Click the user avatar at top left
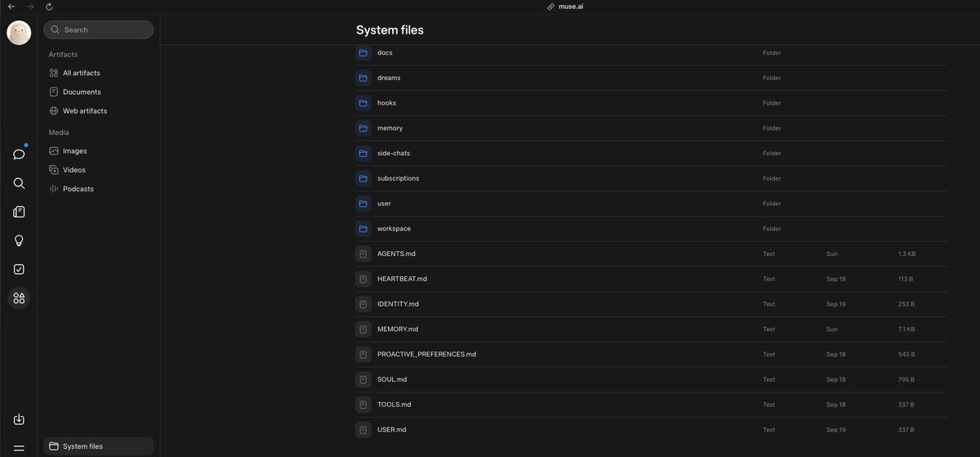The image size is (980, 457). pyautogui.click(x=19, y=33)
